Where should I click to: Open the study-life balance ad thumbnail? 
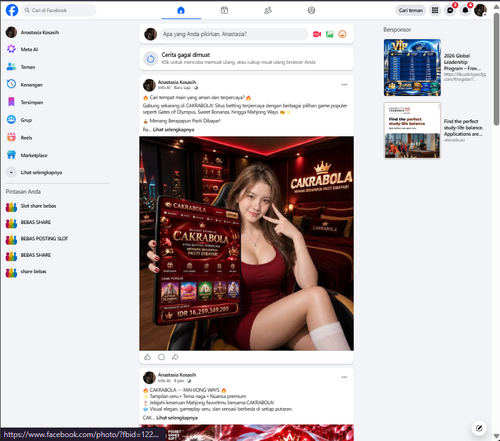tap(412, 130)
